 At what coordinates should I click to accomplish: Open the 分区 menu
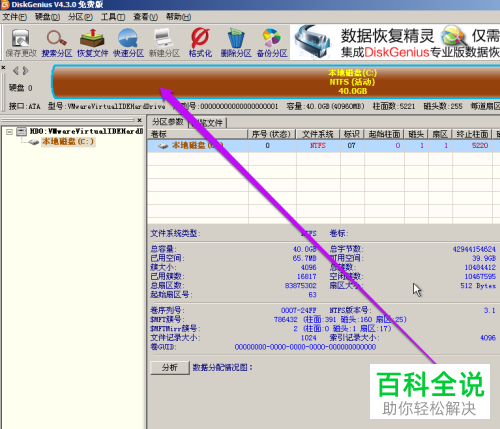click(80, 17)
